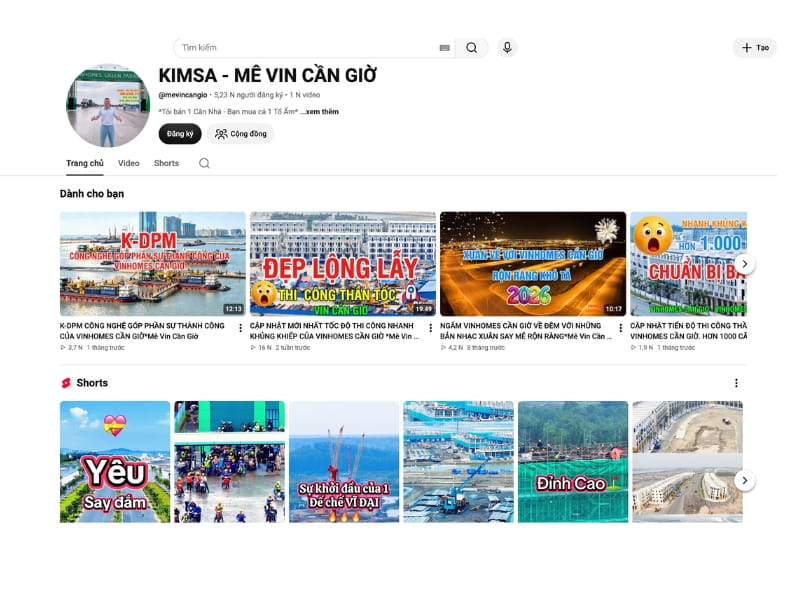Click the red Shorts logo icon
The height and width of the screenshot is (600, 800).
[x=66, y=383]
